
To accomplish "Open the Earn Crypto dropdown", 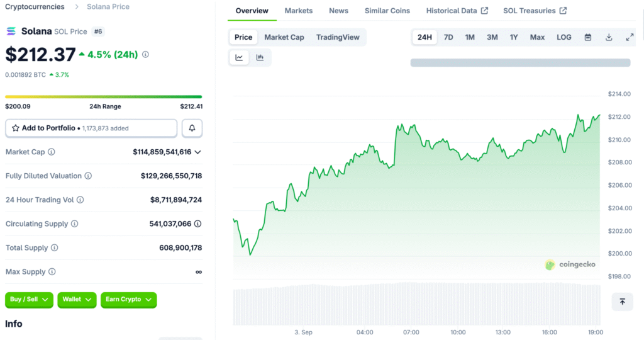I will click(x=128, y=300).
